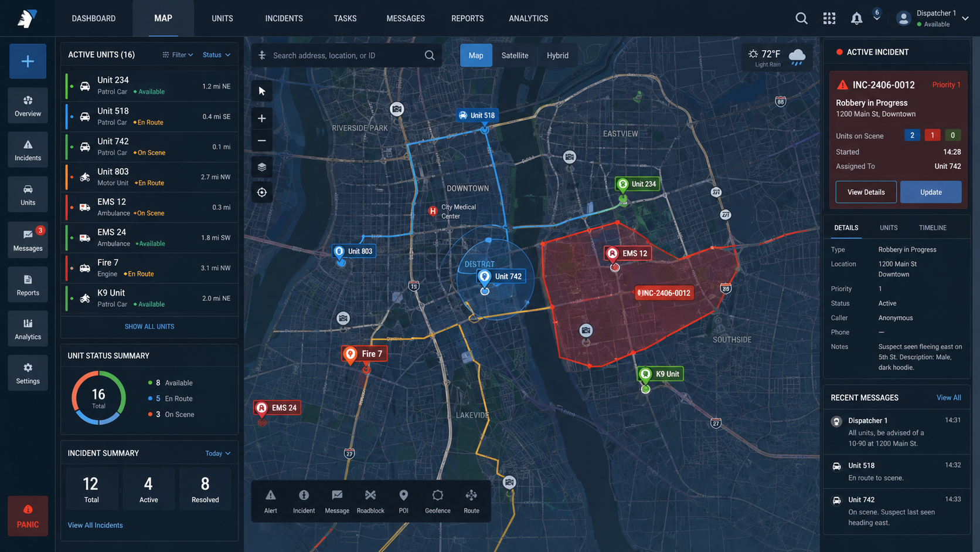Viewport: 980px width, 552px height.
Task: Click the locate/center position icon
Action: pyautogui.click(x=261, y=192)
